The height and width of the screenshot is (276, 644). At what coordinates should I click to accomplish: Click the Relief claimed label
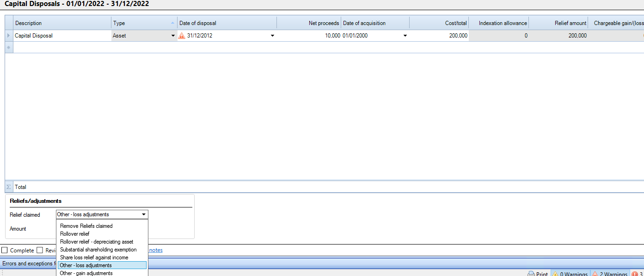coord(25,215)
